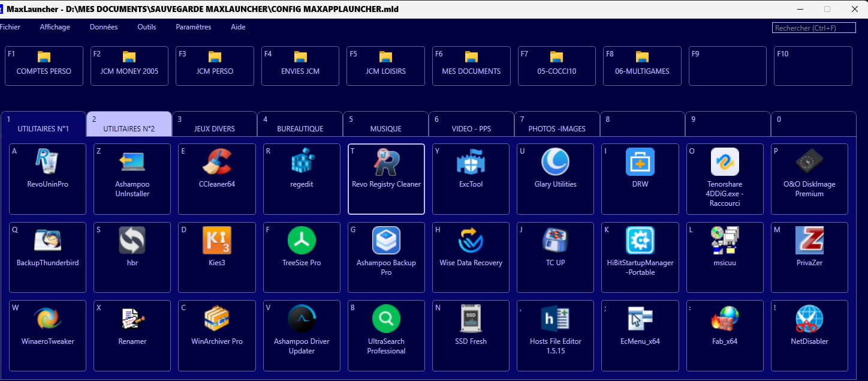
Task: Open the Données menu
Action: (104, 27)
